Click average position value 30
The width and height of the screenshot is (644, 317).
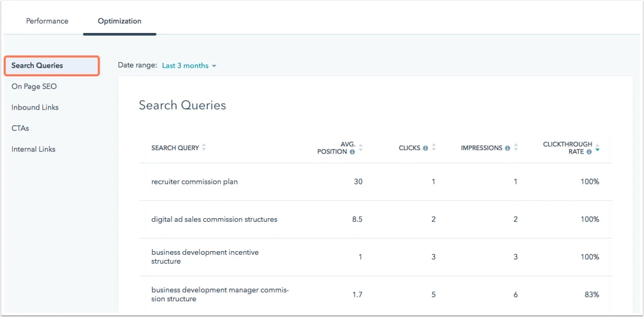358,182
